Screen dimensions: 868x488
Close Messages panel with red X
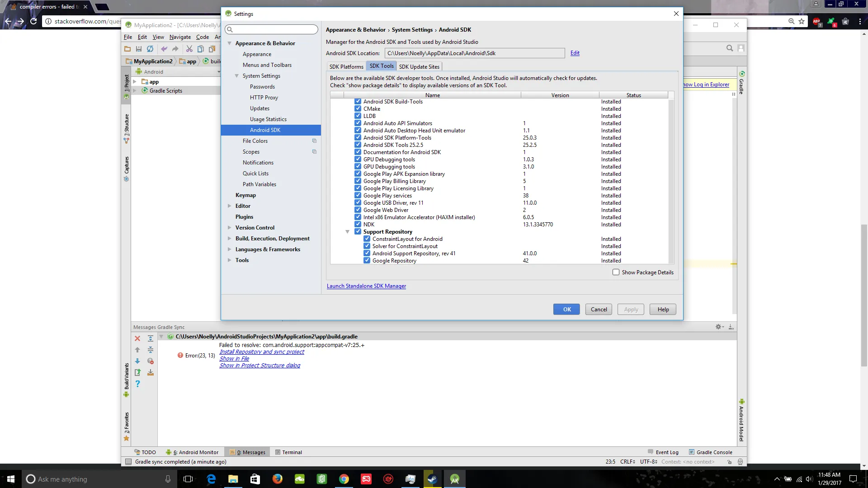(x=137, y=338)
